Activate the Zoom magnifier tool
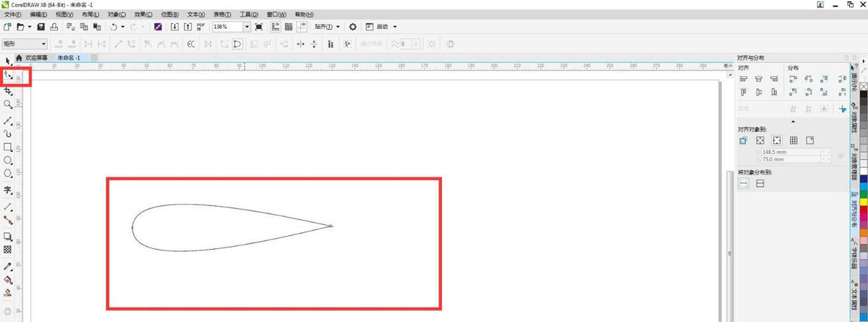 [x=8, y=105]
